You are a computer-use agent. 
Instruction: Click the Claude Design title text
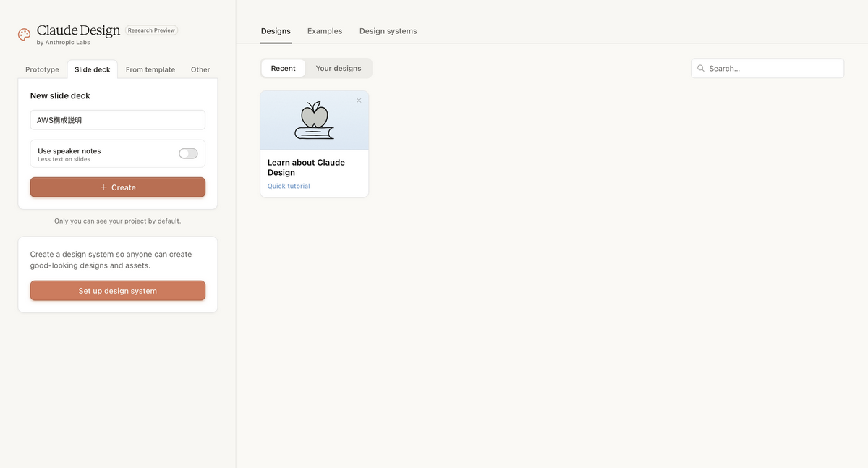tap(78, 30)
